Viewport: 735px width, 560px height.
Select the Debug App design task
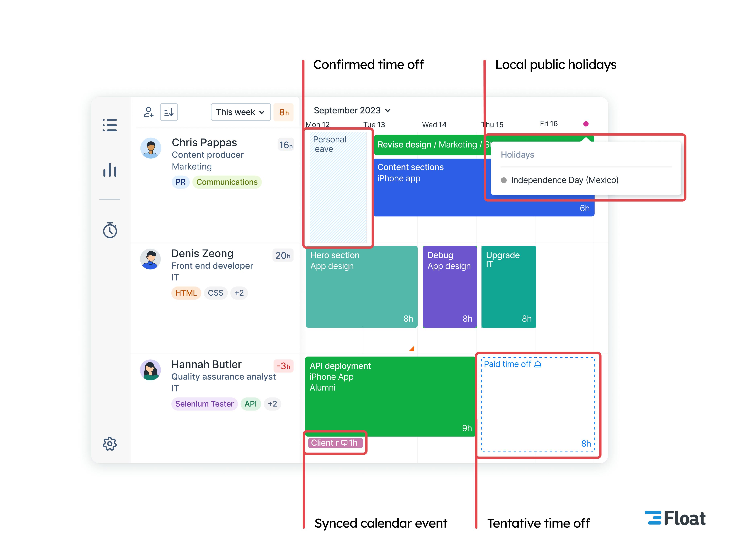tap(450, 287)
